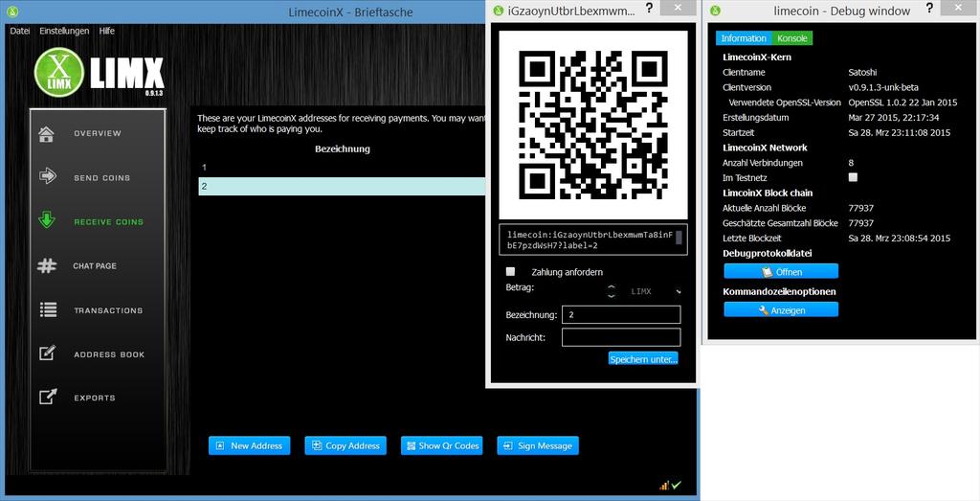Click client version v0.9.1.3-unk-beta value

883,87
